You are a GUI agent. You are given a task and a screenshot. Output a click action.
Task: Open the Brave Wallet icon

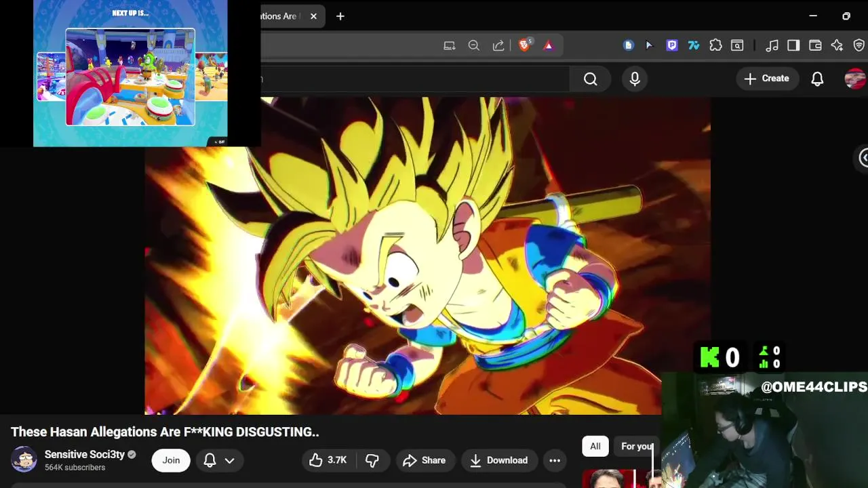(x=815, y=45)
